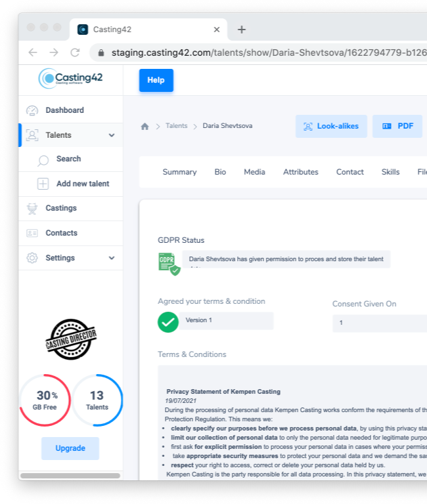Expand the Settings menu chevron
This screenshot has height=504, width=427.
click(x=112, y=258)
